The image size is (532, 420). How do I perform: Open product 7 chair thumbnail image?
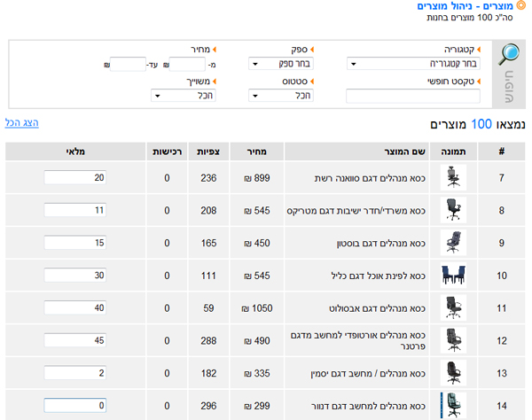tap(453, 178)
